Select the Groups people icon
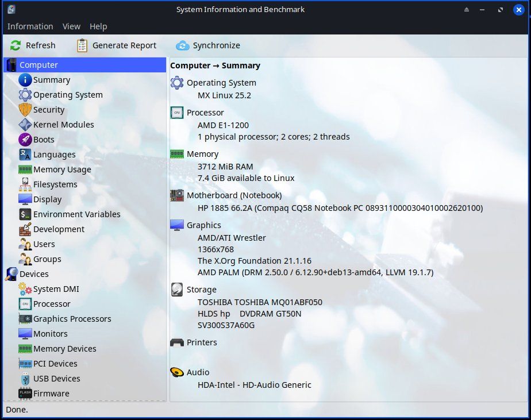The width and height of the screenshot is (531, 420). pyautogui.click(x=25, y=259)
